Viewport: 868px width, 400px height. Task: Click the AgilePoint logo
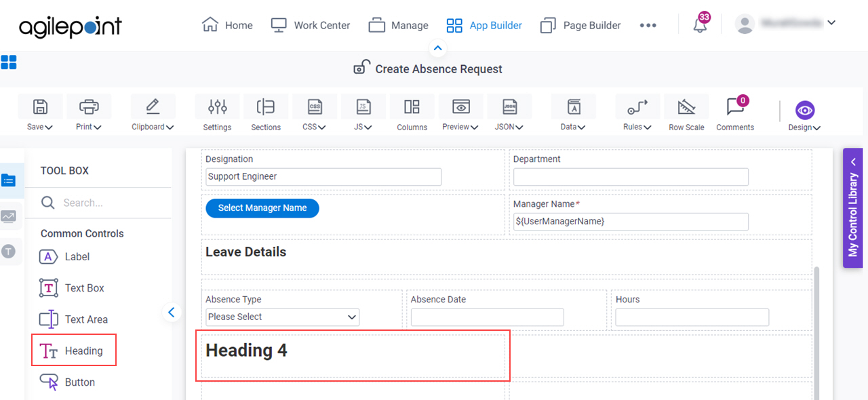click(71, 26)
